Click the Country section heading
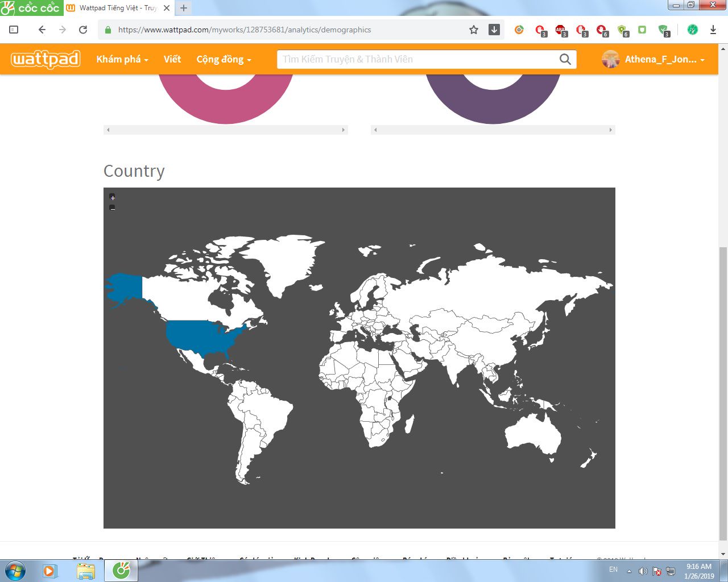Viewport: 728px width, 582px height. pos(134,171)
